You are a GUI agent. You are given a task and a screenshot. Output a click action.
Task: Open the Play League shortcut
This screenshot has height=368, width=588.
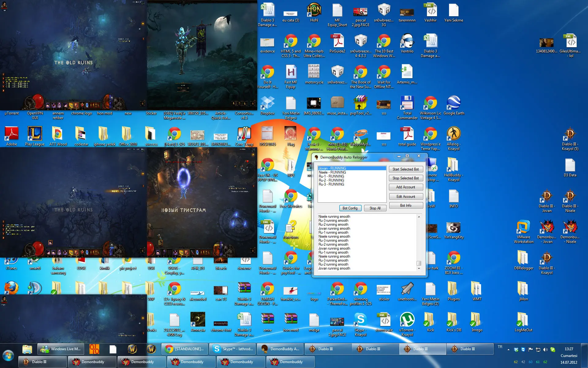point(35,136)
